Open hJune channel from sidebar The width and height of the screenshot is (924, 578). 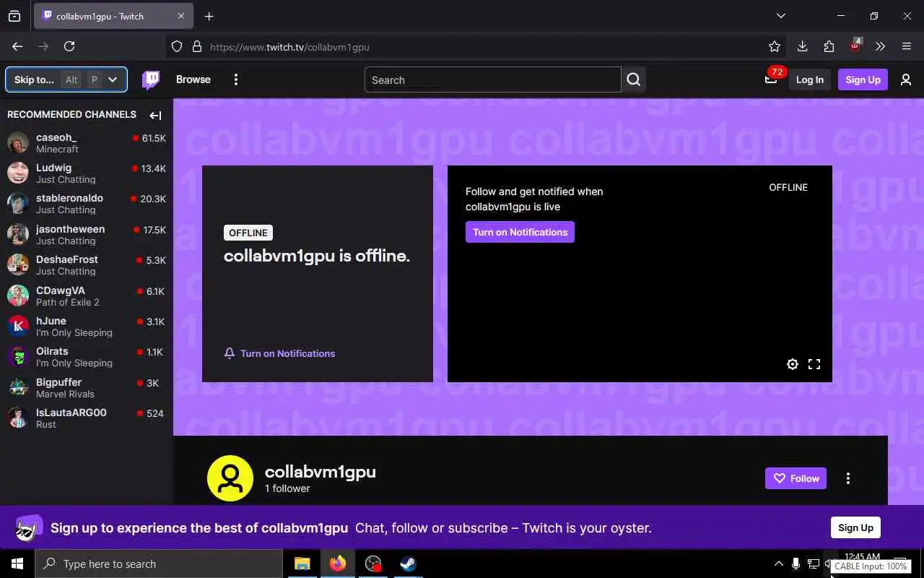point(87,327)
